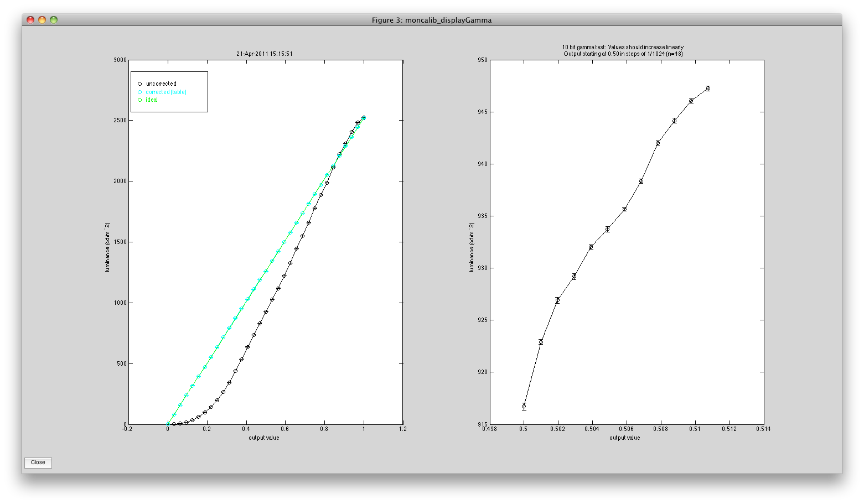Click the red close window button
The width and height of the screenshot is (864, 504).
tap(30, 20)
